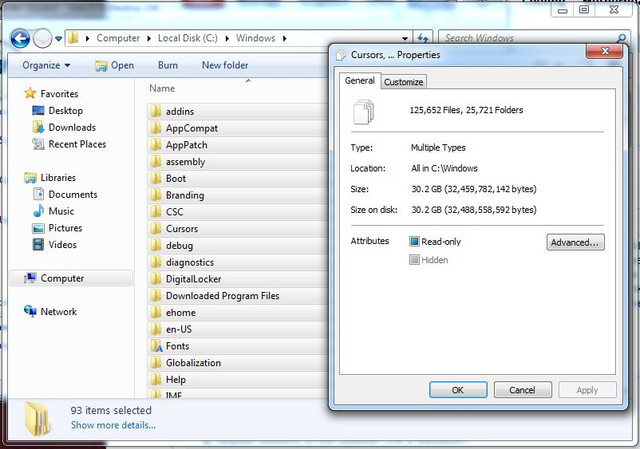640x449 pixels.
Task: Click New folder in the toolbar
Action: coord(225,65)
